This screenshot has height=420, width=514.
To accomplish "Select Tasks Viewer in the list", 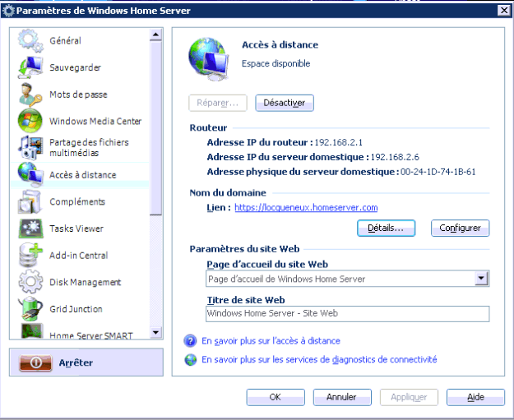I will [76, 228].
